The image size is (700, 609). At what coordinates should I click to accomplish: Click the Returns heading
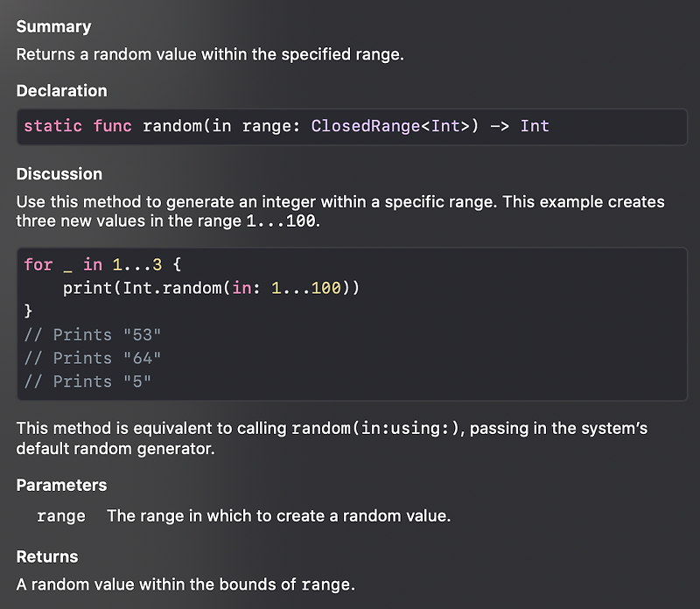coord(46,556)
